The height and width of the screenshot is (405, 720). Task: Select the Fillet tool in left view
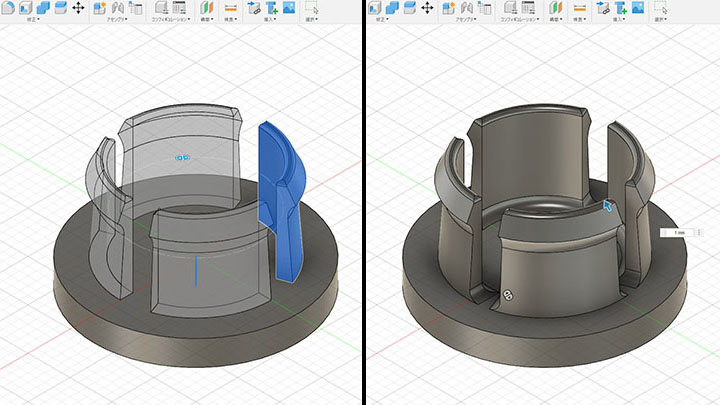pyautogui.click(x=8, y=7)
